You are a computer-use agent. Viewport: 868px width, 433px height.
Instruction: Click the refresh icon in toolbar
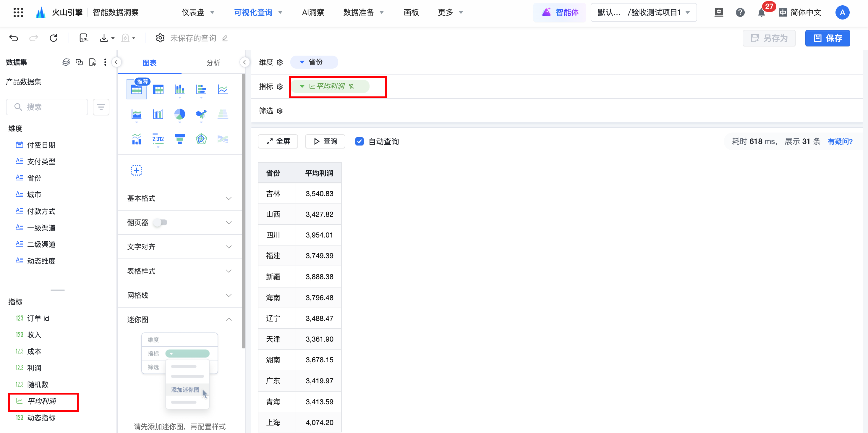[54, 38]
